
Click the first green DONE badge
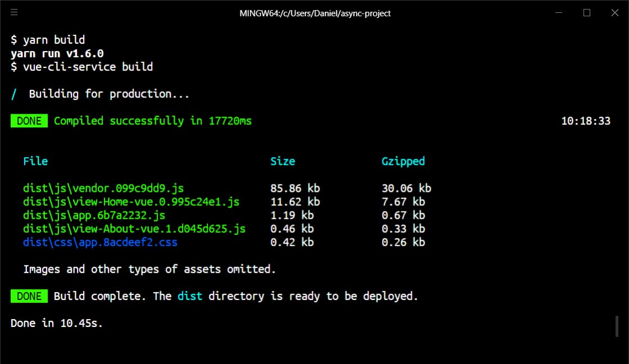pos(29,121)
